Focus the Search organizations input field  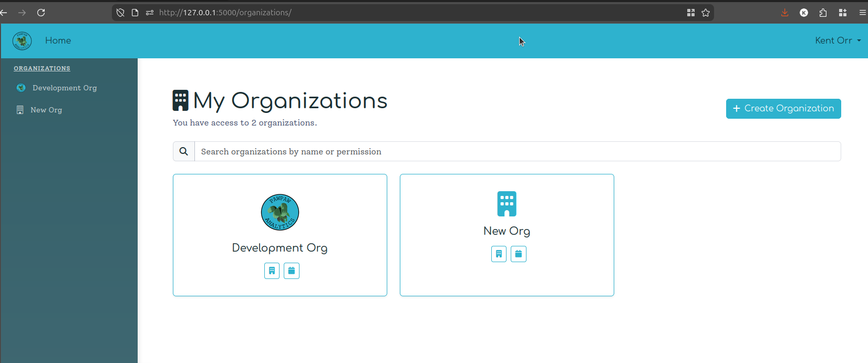click(518, 151)
